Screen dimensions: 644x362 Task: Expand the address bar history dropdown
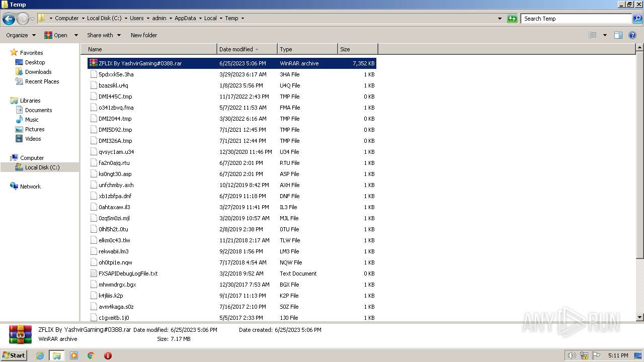[x=500, y=19]
